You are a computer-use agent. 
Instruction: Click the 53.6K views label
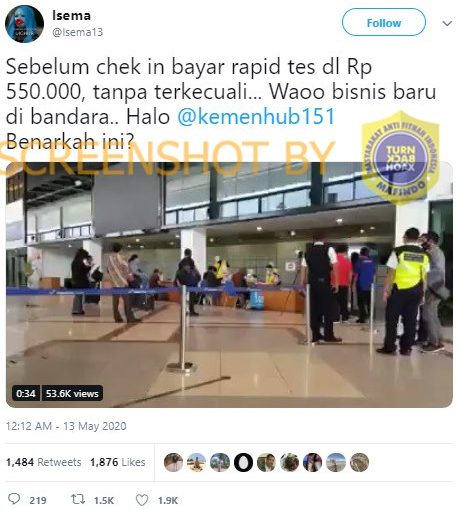point(72,393)
